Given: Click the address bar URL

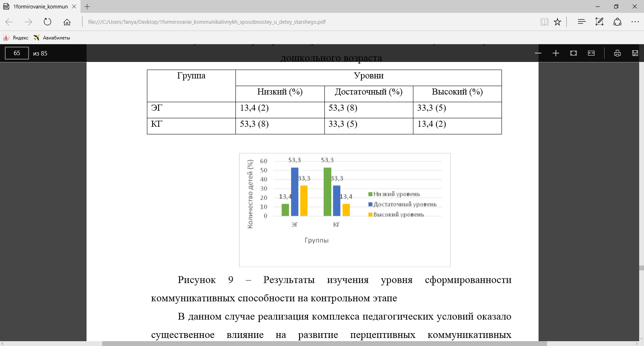Looking at the screenshot, I should point(206,22).
